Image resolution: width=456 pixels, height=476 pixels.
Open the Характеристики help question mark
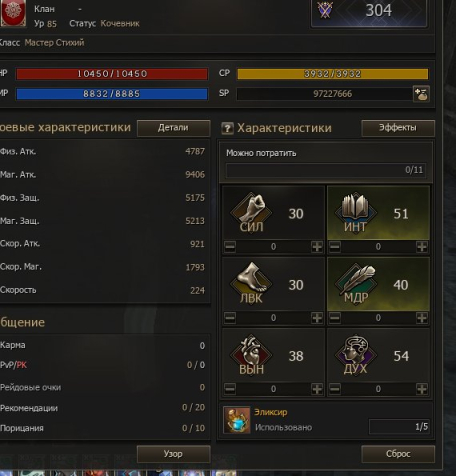[227, 128]
